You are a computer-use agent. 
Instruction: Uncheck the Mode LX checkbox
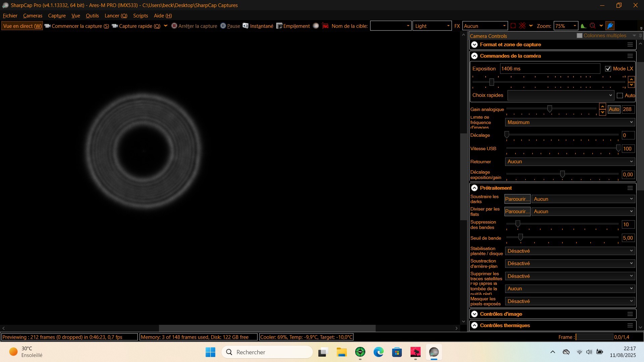coord(608,69)
